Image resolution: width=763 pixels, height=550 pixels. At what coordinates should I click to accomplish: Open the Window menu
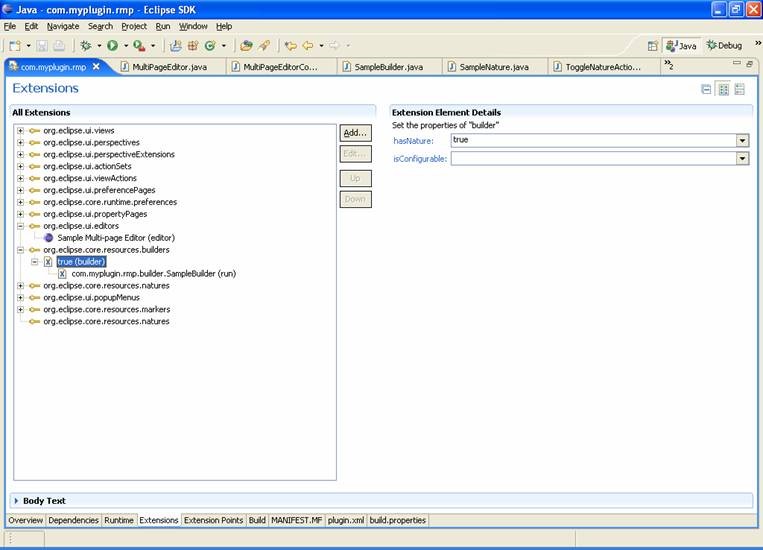[193, 26]
